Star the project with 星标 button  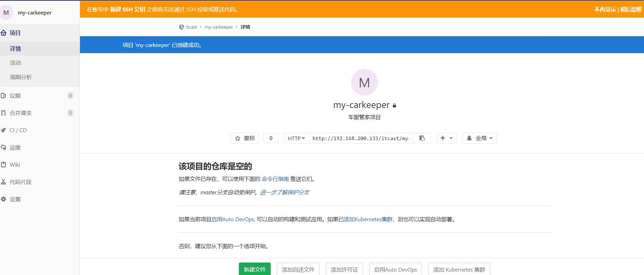tap(244, 138)
